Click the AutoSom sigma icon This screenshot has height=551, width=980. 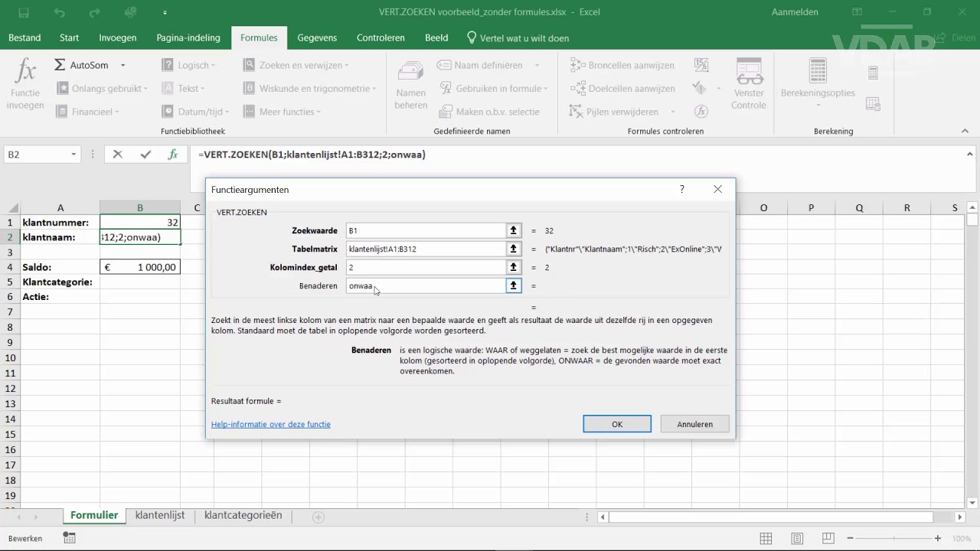click(60, 66)
